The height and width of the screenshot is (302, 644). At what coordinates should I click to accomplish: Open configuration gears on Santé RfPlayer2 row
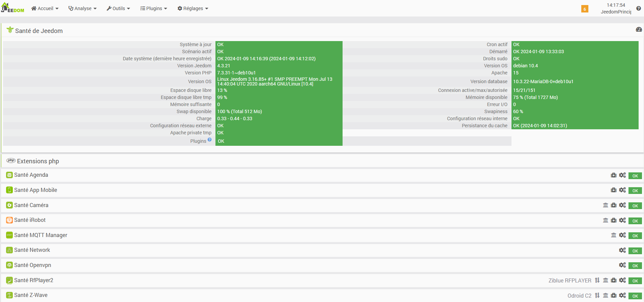pos(622,280)
